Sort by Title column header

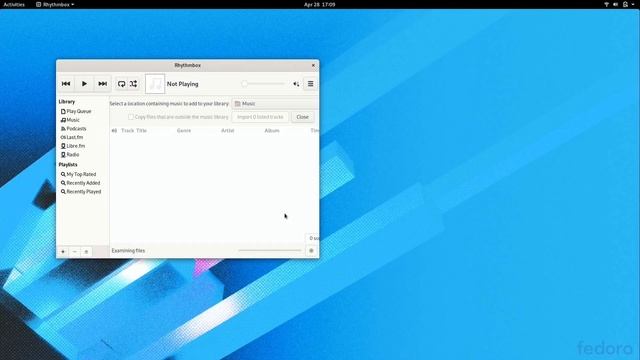(x=141, y=131)
